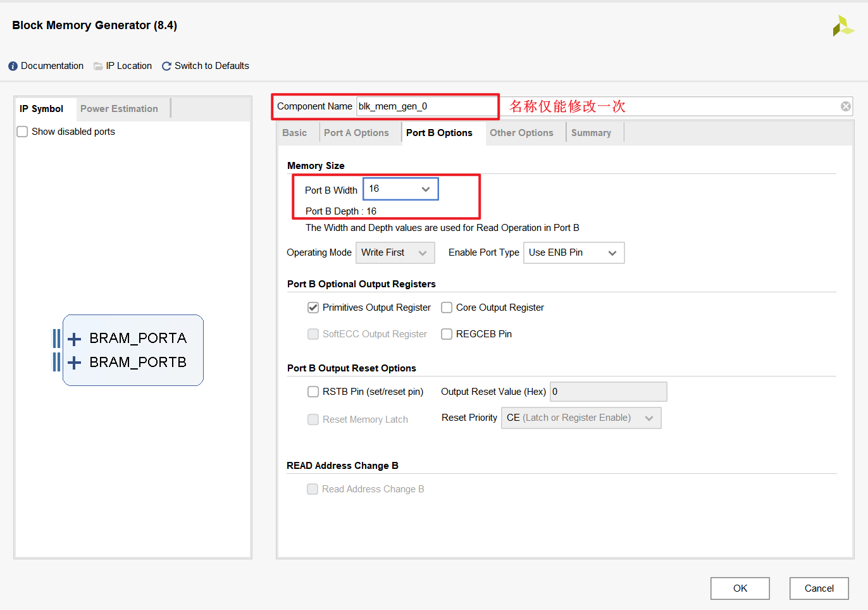Click the Switch to Defaults refresh icon
Screen dimensions: 868x610
166,66
